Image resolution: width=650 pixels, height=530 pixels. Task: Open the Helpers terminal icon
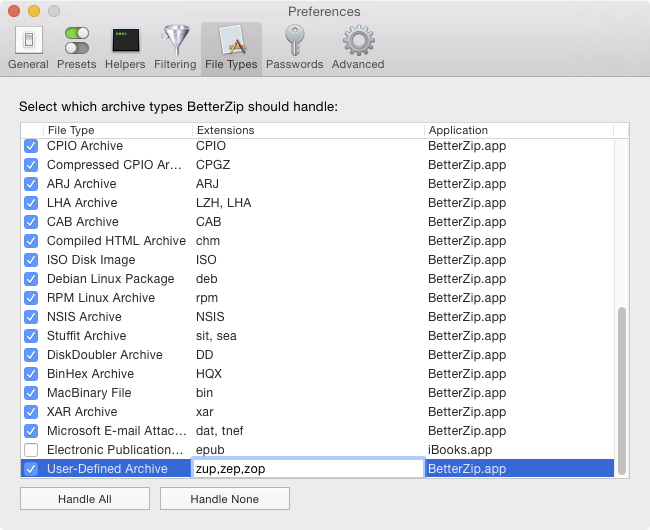point(126,40)
